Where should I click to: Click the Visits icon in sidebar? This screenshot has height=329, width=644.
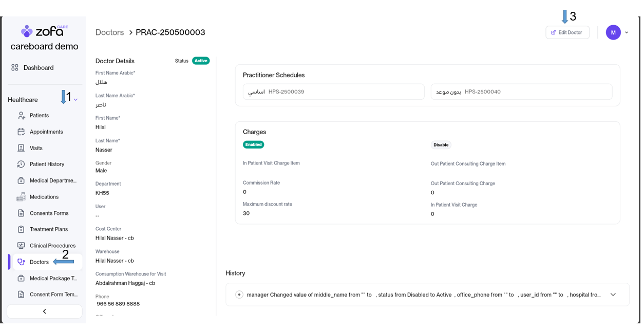pyautogui.click(x=21, y=148)
